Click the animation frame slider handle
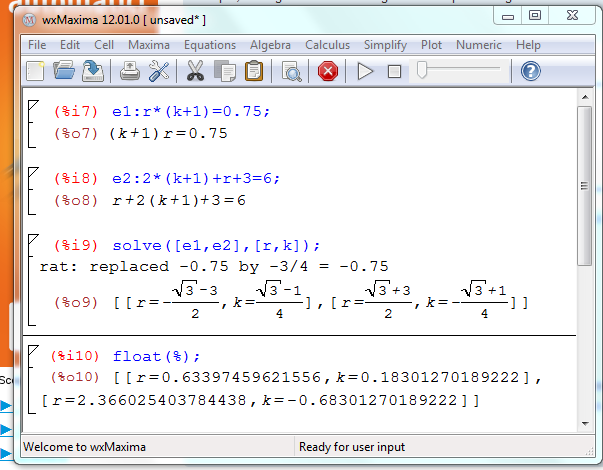The height and width of the screenshot is (470, 603). click(422, 70)
